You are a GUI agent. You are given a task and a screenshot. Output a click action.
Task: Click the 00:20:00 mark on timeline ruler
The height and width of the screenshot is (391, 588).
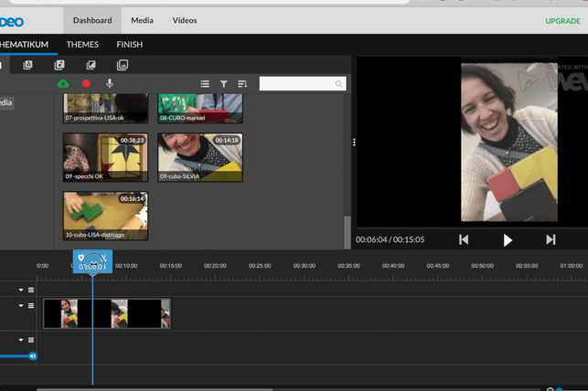tap(215, 266)
